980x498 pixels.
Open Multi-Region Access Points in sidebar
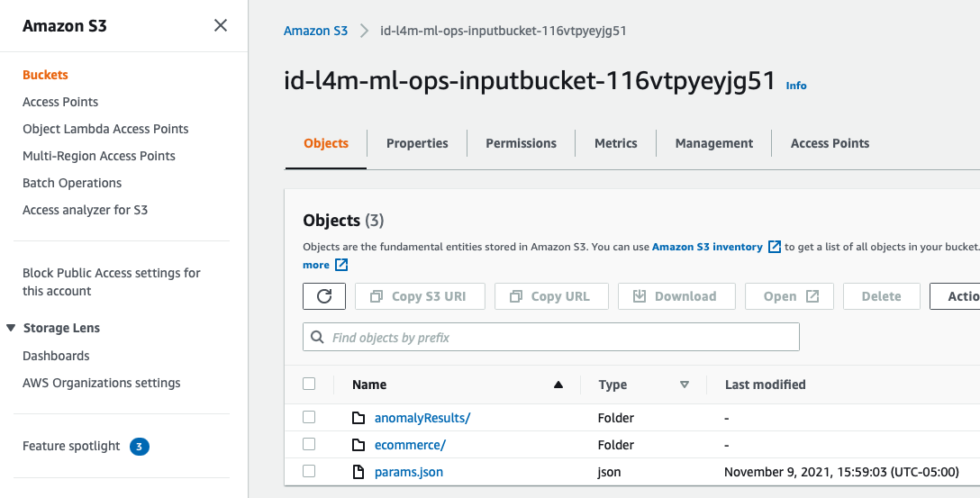click(99, 156)
